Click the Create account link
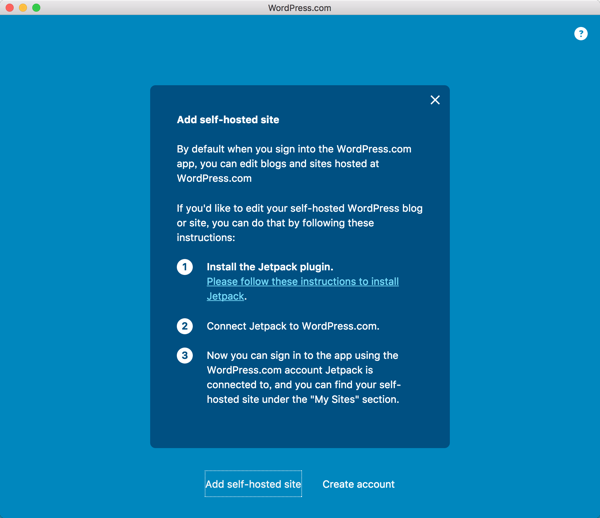 pos(359,484)
